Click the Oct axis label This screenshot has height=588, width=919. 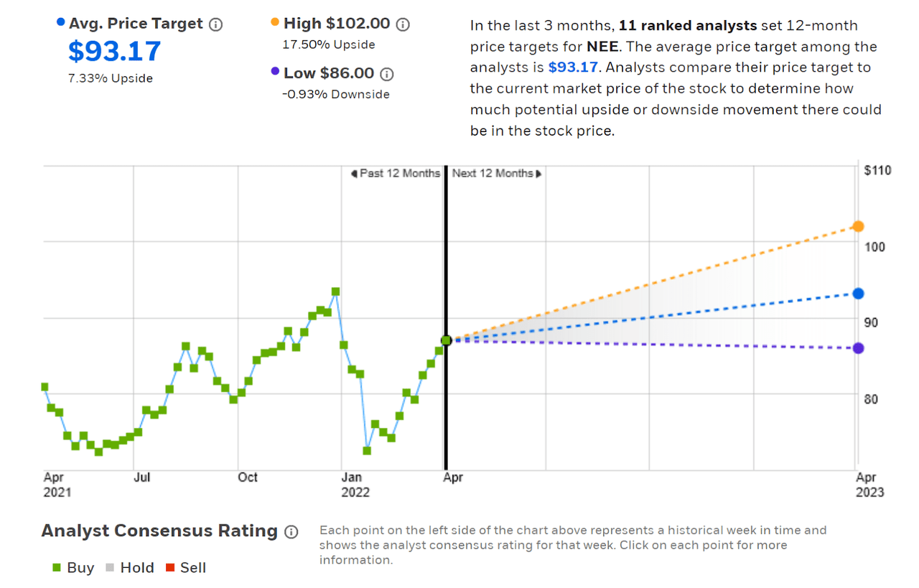[x=247, y=477]
